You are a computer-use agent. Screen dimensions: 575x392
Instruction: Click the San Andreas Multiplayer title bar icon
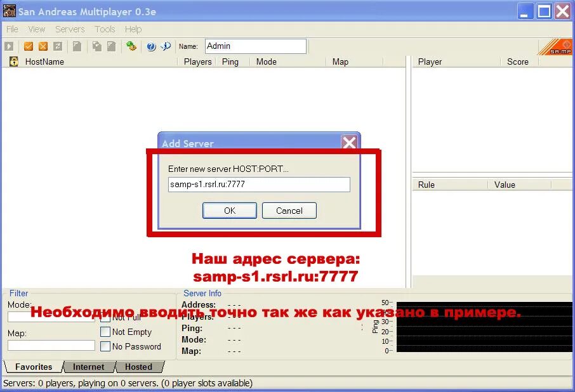tap(10, 11)
